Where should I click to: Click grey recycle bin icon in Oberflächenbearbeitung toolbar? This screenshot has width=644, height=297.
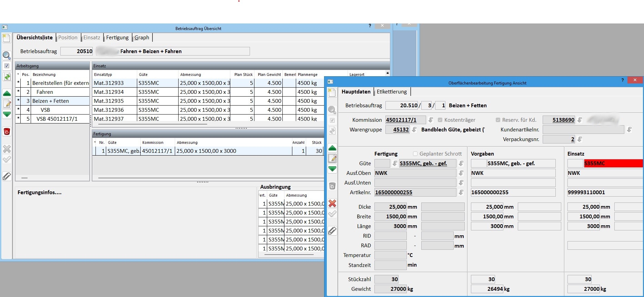(332, 186)
